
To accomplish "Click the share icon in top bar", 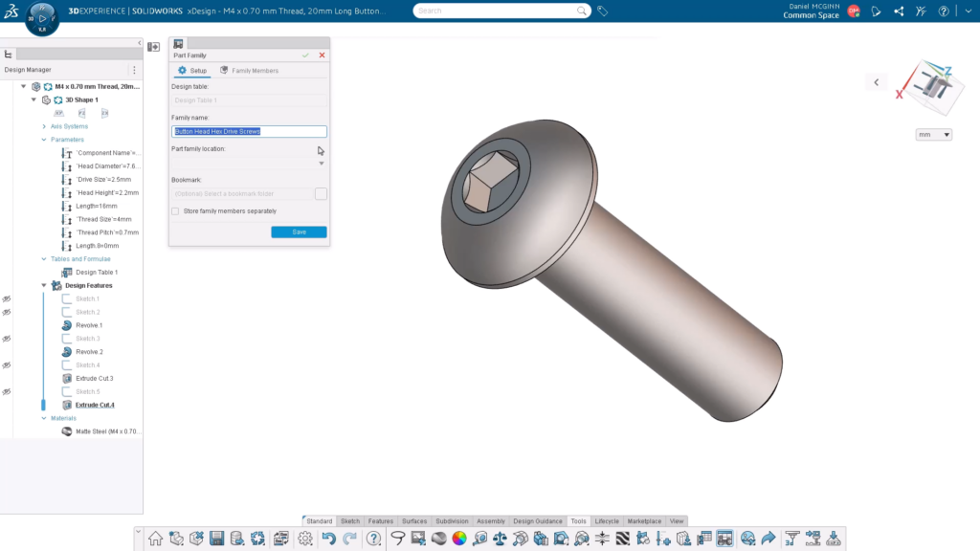I will (x=899, y=11).
